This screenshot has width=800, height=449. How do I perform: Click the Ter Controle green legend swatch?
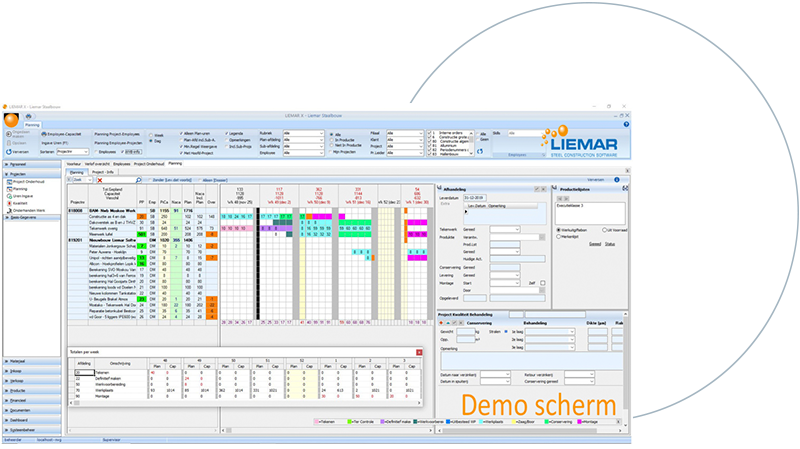point(349,422)
